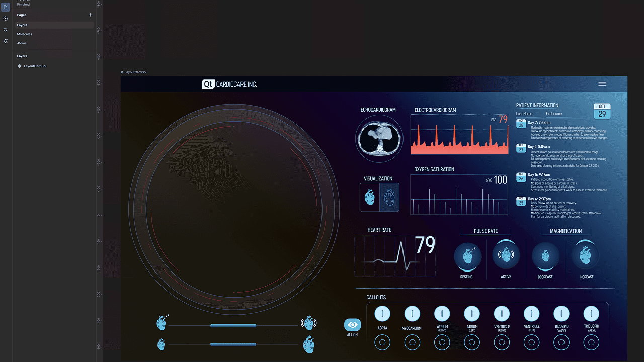Open the OCT 29 date selector

pyautogui.click(x=602, y=110)
